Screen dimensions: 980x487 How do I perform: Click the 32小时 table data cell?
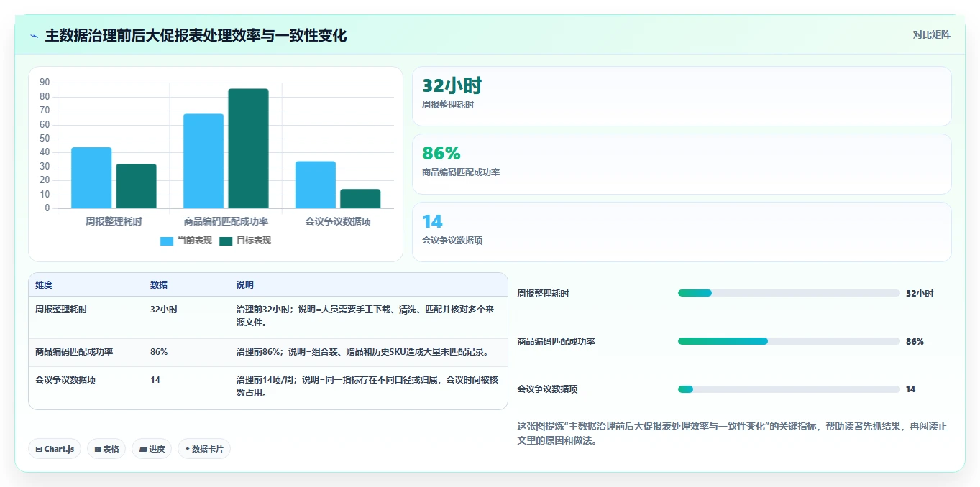point(164,310)
